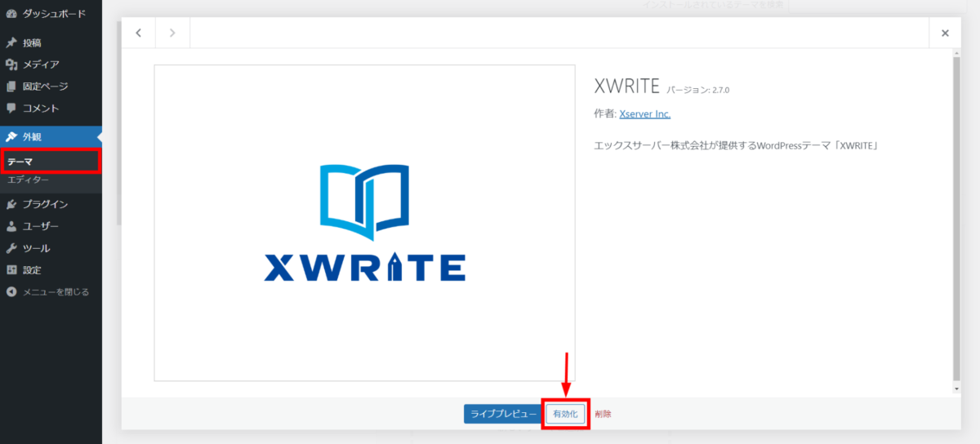Collapse sidebar via メニューを閉じる
The image size is (980, 444).
[51, 291]
